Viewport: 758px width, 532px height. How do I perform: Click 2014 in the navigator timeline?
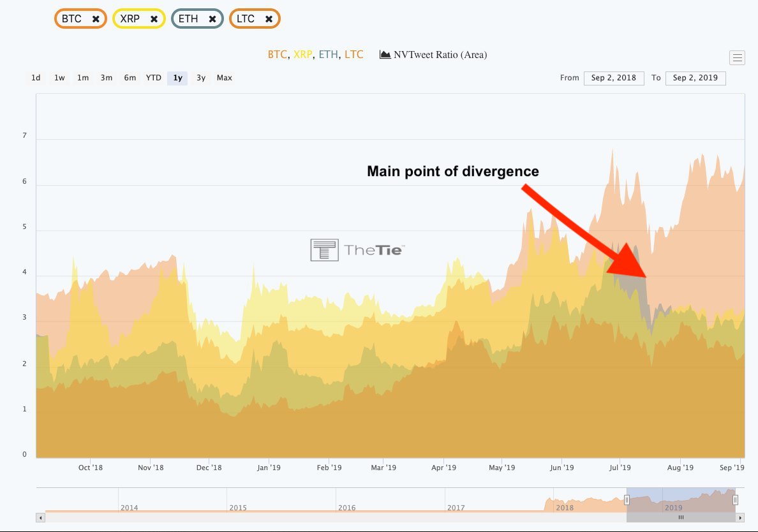(129, 508)
